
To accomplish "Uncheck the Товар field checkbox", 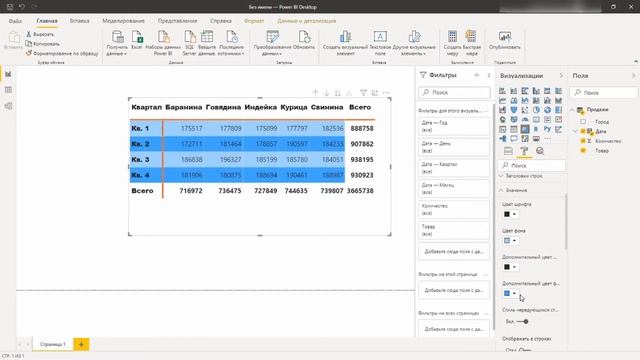I will (x=583, y=151).
